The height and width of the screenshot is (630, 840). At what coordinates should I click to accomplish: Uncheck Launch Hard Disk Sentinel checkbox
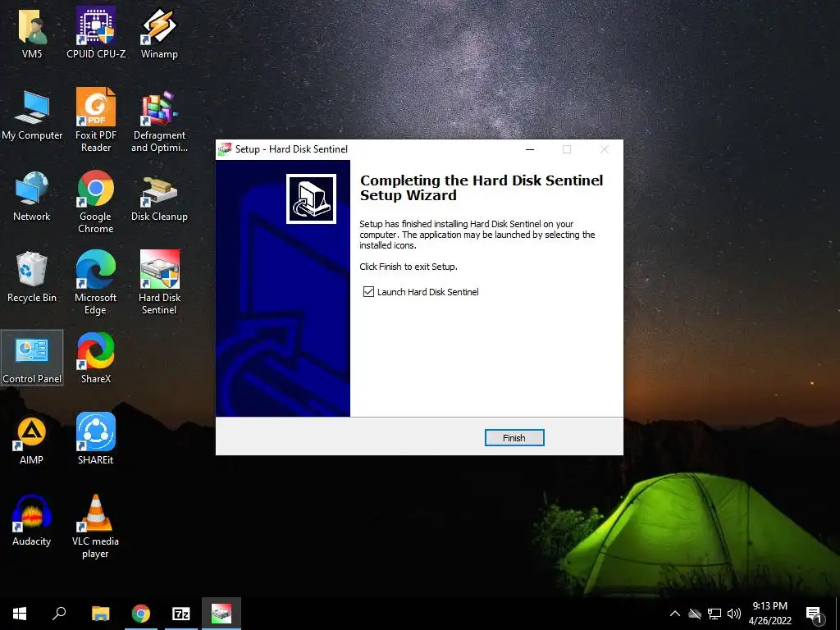tap(368, 291)
